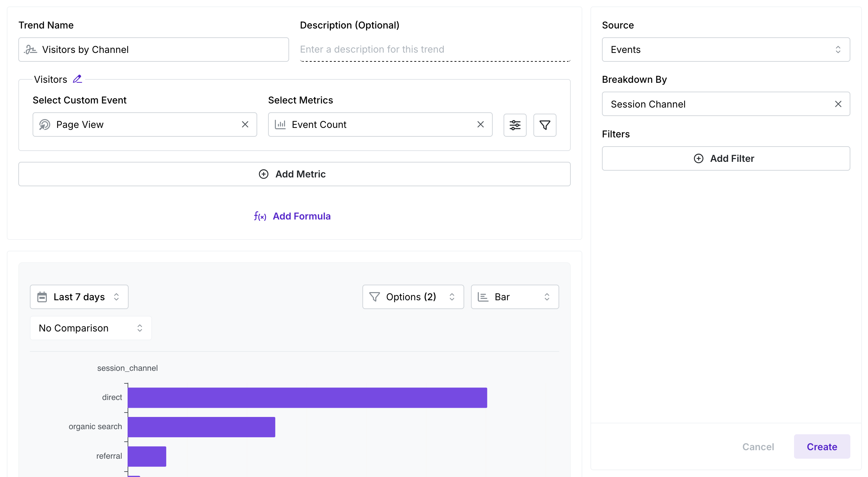Open the No Comparison selector
868x477 pixels.
[x=91, y=328]
